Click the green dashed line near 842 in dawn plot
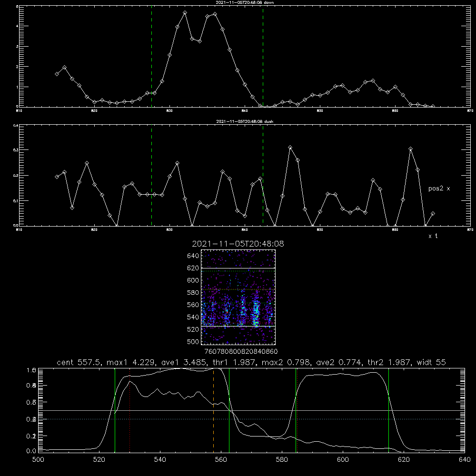The image size is (476, 476). pos(263,56)
